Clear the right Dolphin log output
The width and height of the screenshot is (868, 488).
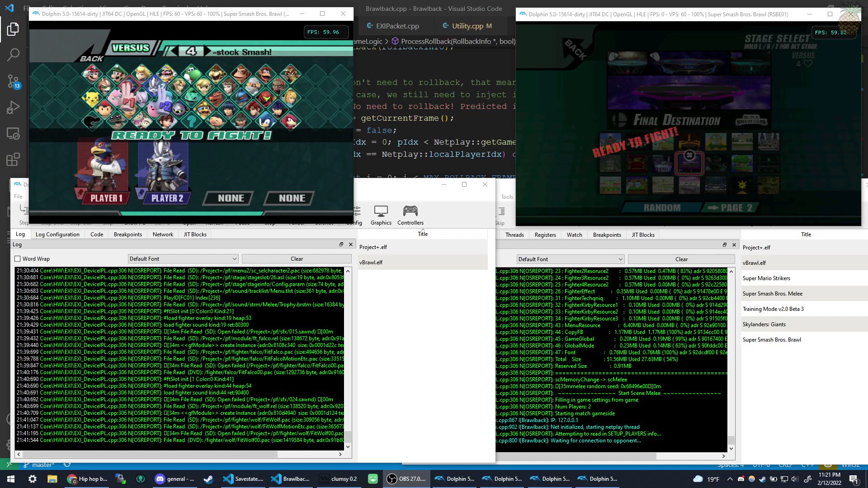pos(681,259)
